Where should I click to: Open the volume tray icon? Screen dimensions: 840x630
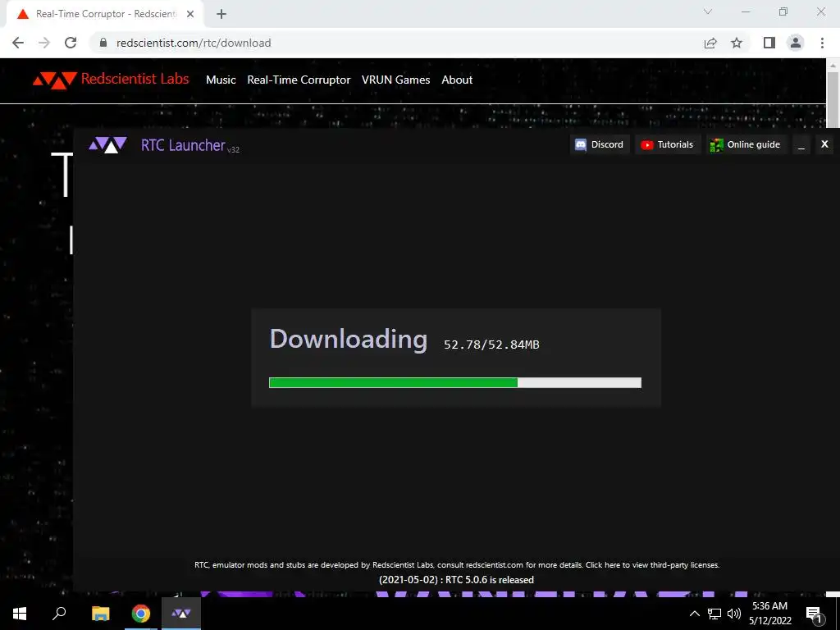(733, 614)
